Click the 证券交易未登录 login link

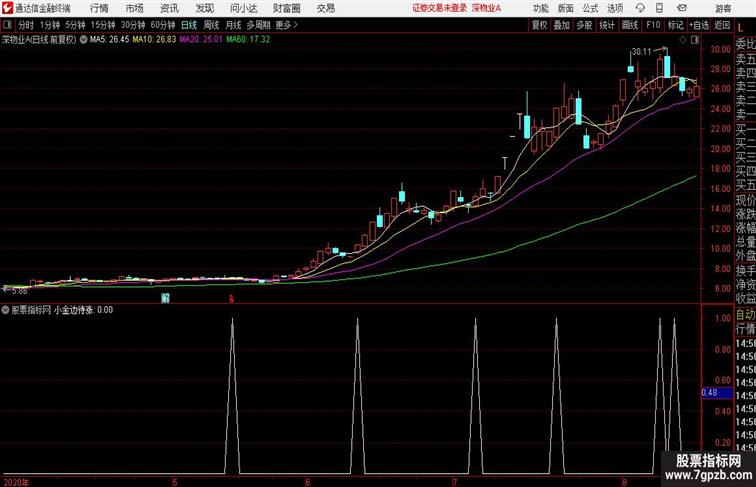click(439, 8)
